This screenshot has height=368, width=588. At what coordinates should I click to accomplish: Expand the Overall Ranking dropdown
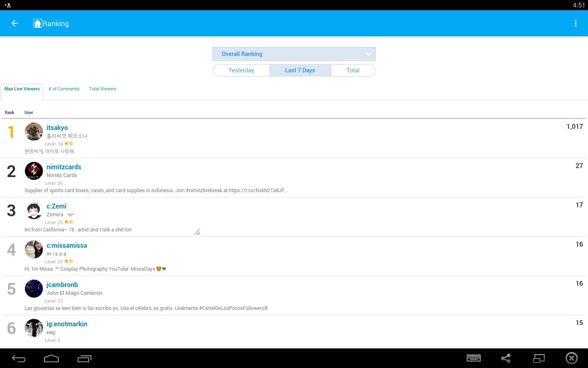(x=294, y=54)
